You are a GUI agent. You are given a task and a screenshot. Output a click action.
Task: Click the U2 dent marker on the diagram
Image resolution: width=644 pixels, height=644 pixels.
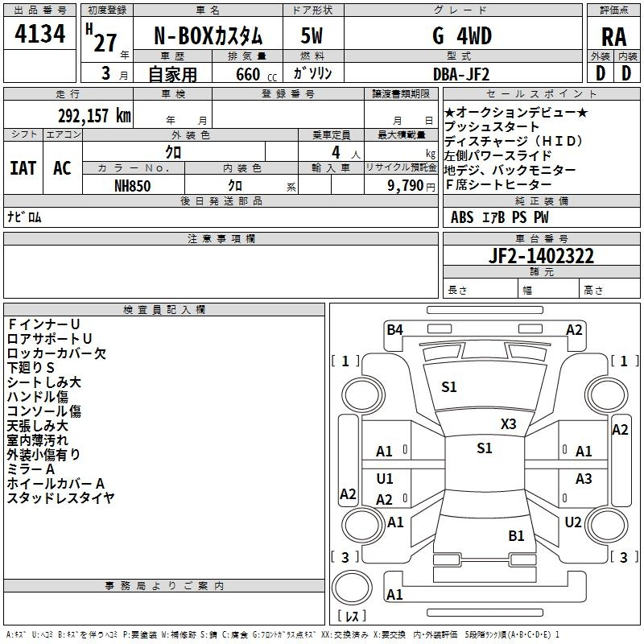point(572,522)
